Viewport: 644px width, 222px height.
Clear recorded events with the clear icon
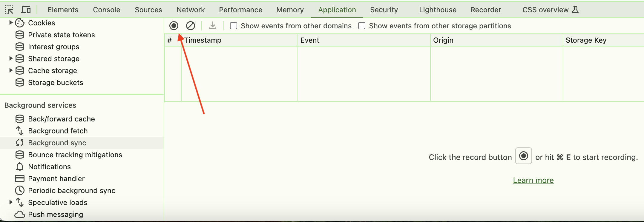191,26
